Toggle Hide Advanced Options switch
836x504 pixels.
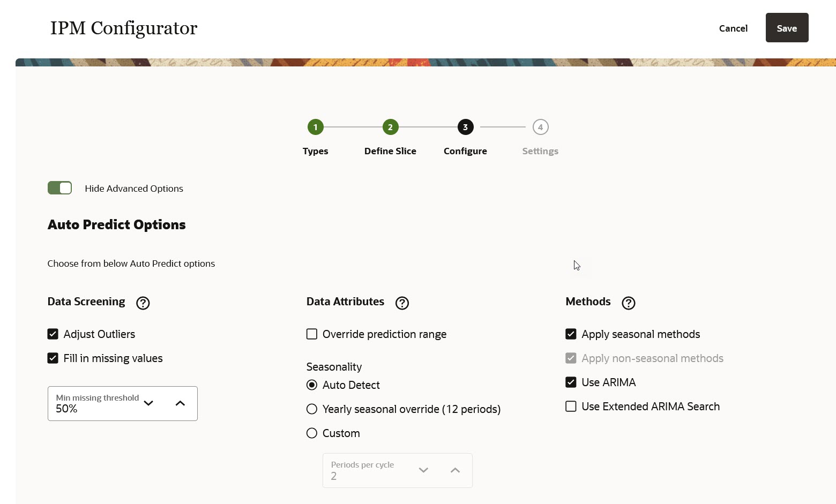pyautogui.click(x=59, y=188)
